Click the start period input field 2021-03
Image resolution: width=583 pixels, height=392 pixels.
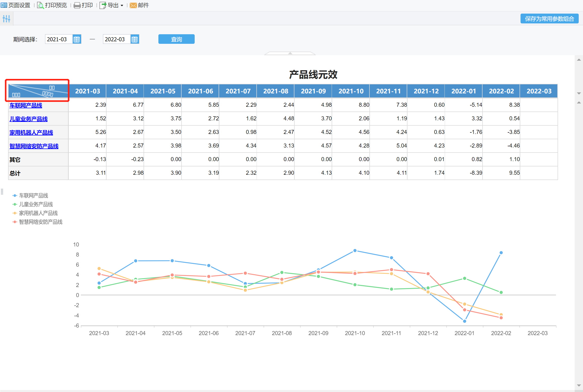pyautogui.click(x=58, y=39)
